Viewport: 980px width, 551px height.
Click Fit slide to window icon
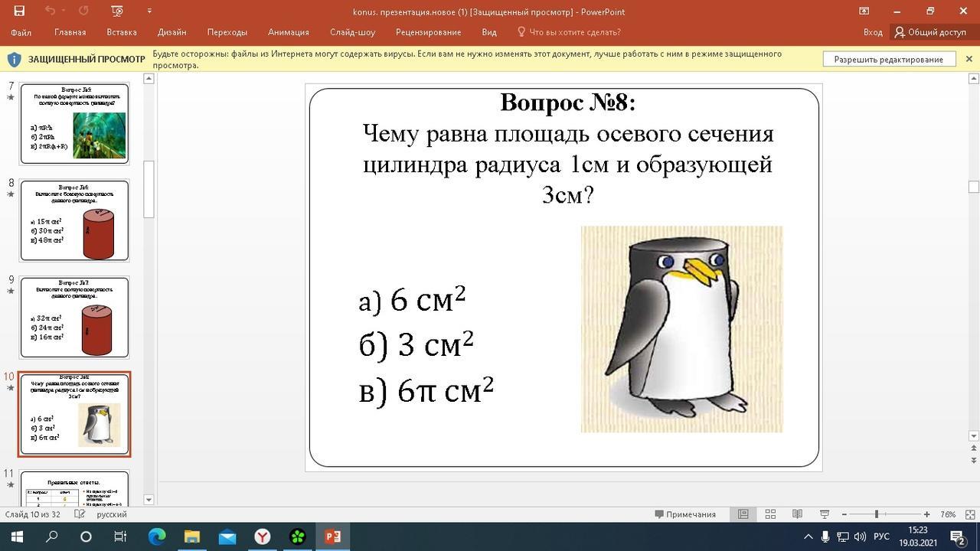click(970, 514)
